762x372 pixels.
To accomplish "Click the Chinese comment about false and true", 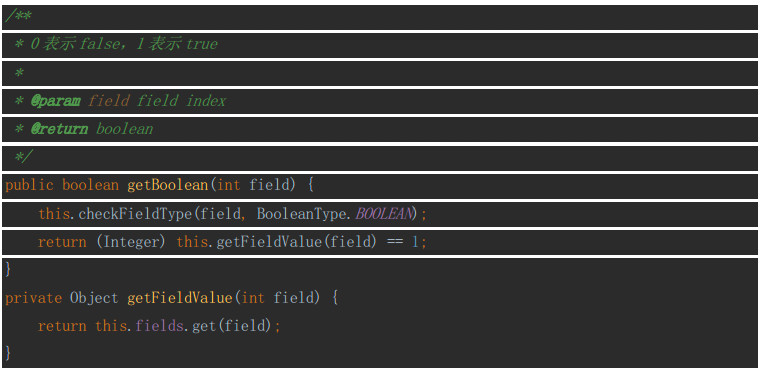I will click(124, 45).
